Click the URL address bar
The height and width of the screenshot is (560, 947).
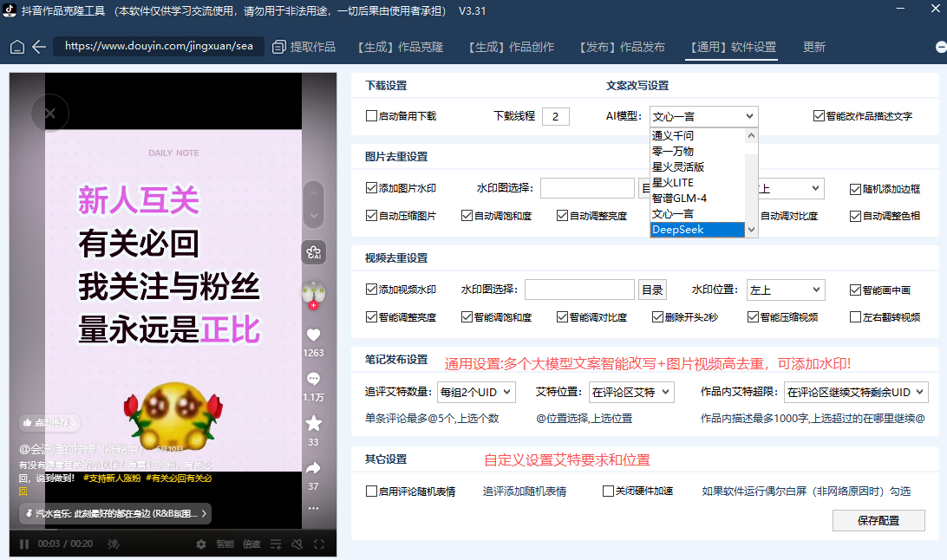click(159, 46)
